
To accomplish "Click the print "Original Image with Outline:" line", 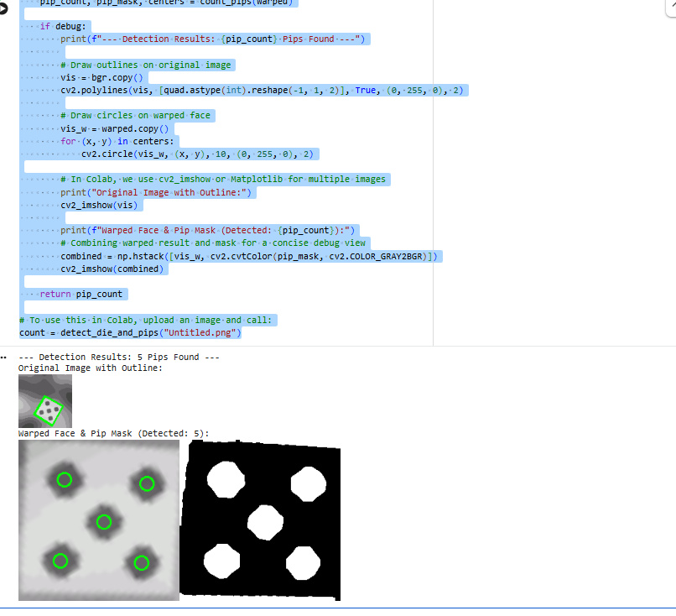I will [156, 193].
